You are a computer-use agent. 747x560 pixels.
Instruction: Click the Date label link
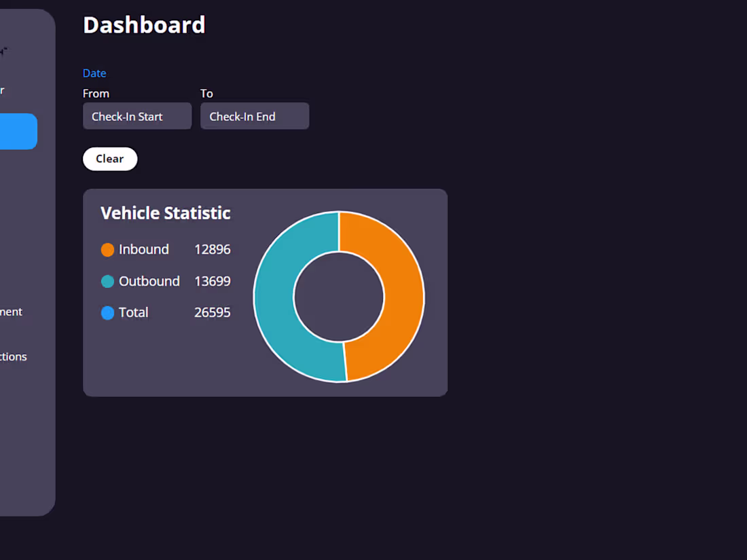[94, 73]
